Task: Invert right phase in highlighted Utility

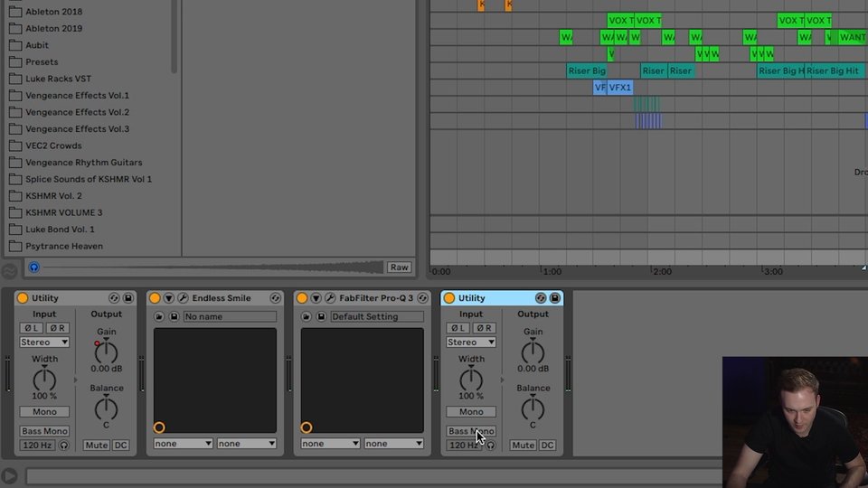Action: coord(484,328)
